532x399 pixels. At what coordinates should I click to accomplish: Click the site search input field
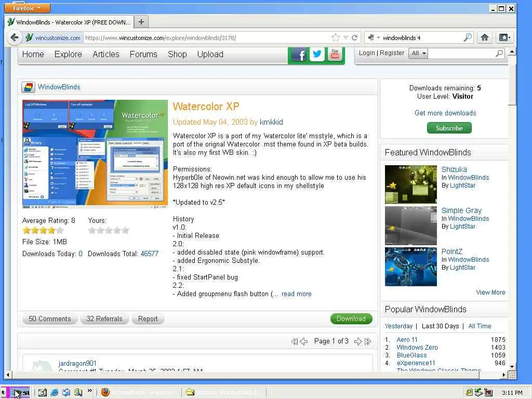tap(461, 54)
